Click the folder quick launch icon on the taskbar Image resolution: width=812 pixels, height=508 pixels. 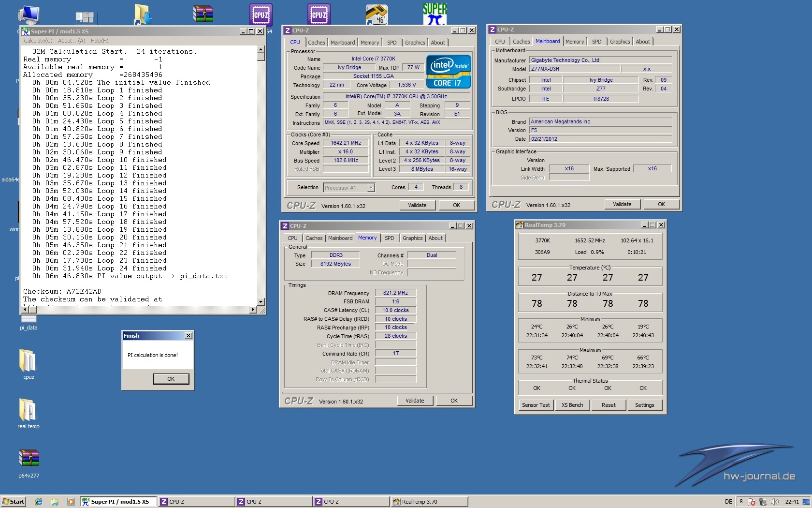pyautogui.click(x=55, y=502)
